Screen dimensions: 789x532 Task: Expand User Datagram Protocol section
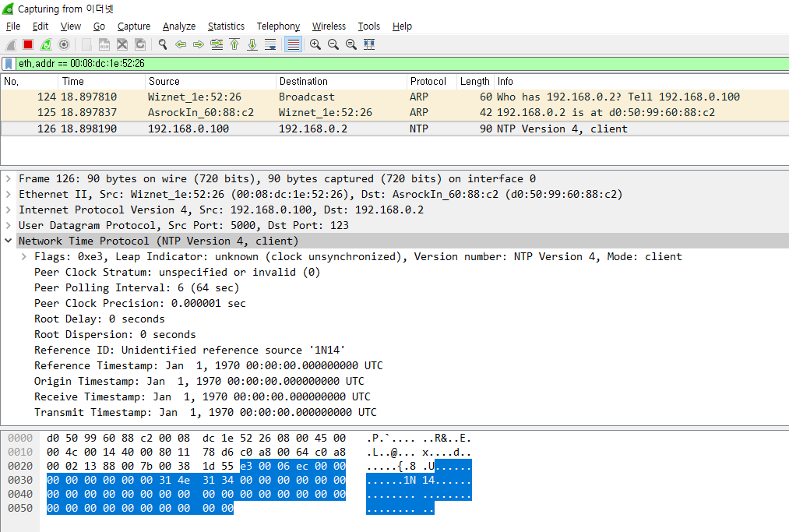point(8,225)
